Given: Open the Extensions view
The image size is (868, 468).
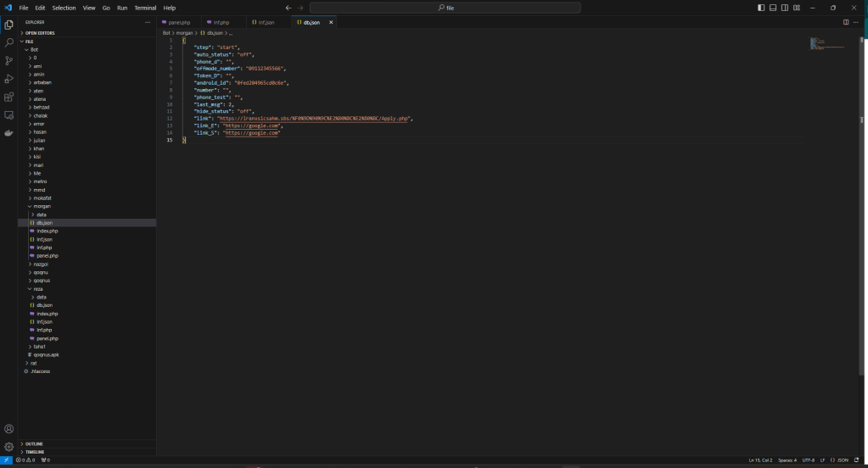Looking at the screenshot, I should click(8, 97).
